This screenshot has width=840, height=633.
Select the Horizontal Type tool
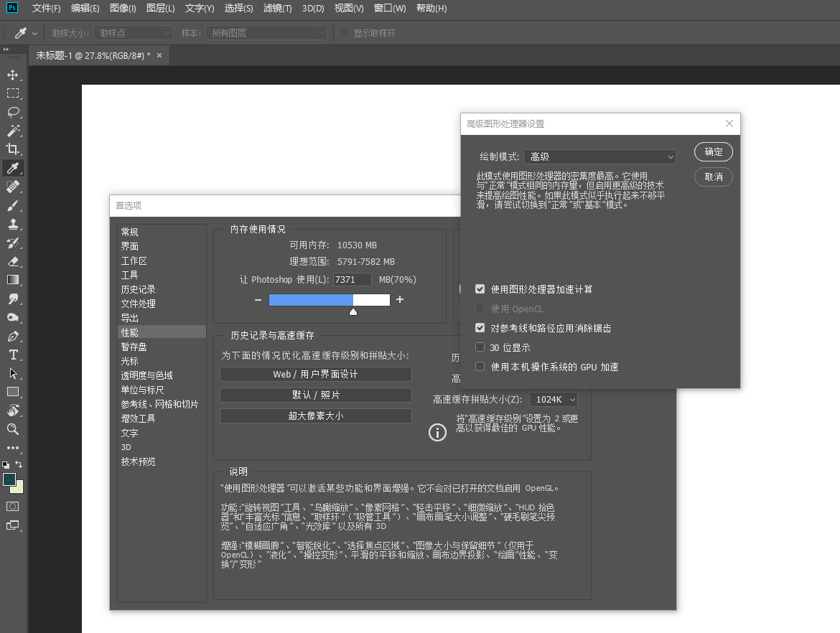click(14, 355)
